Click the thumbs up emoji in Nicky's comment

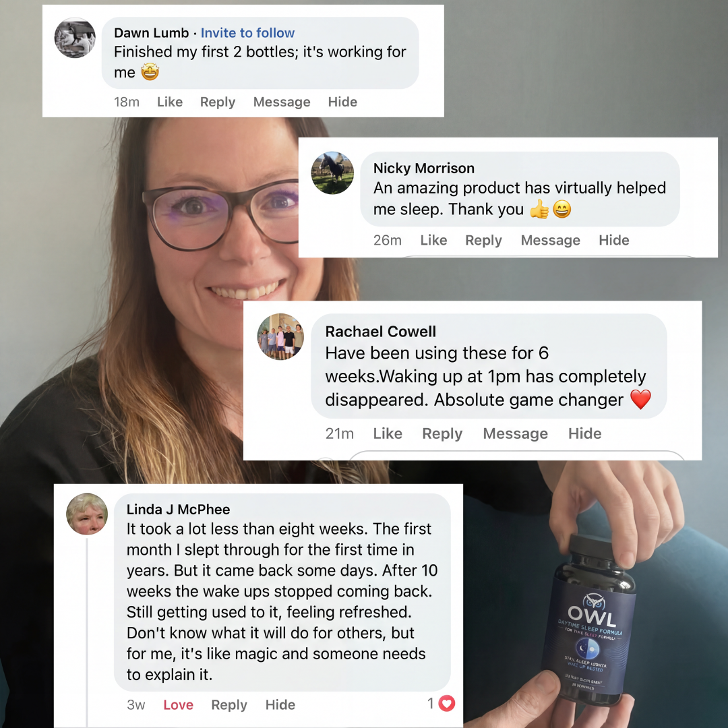pyautogui.click(x=539, y=210)
